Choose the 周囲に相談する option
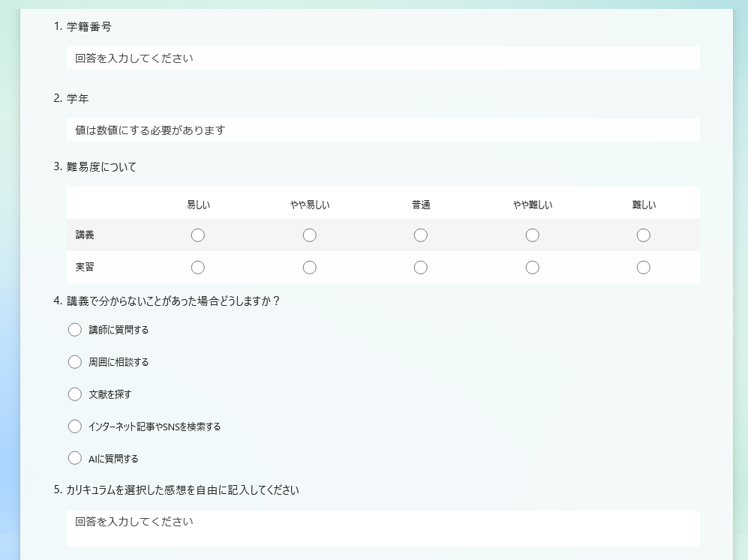The image size is (748, 560). point(75,362)
